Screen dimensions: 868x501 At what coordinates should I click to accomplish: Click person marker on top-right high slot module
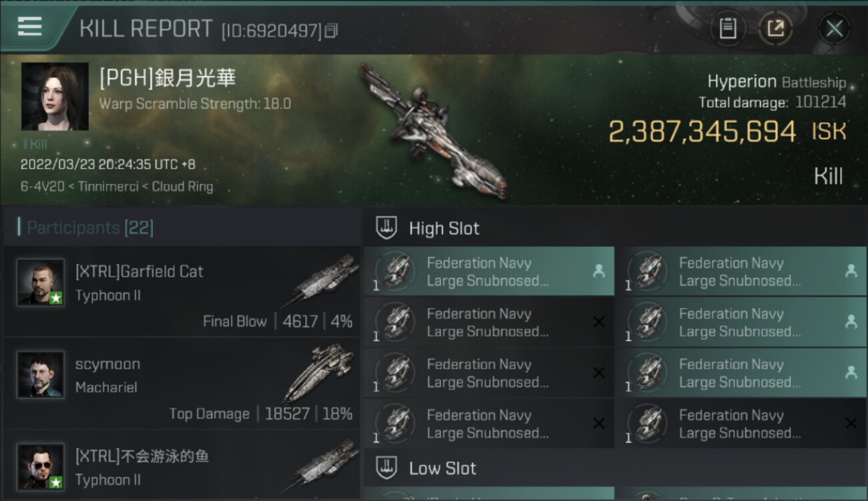[851, 271]
